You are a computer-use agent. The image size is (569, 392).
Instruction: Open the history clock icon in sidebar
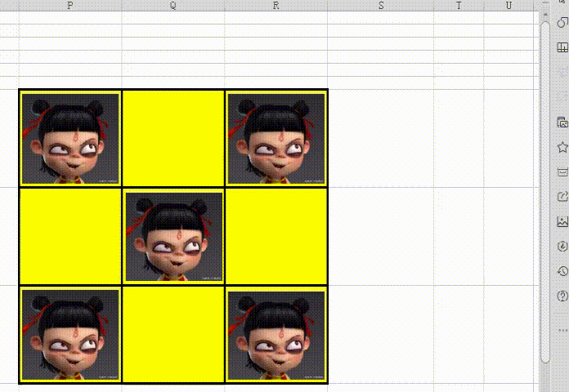pos(562,271)
